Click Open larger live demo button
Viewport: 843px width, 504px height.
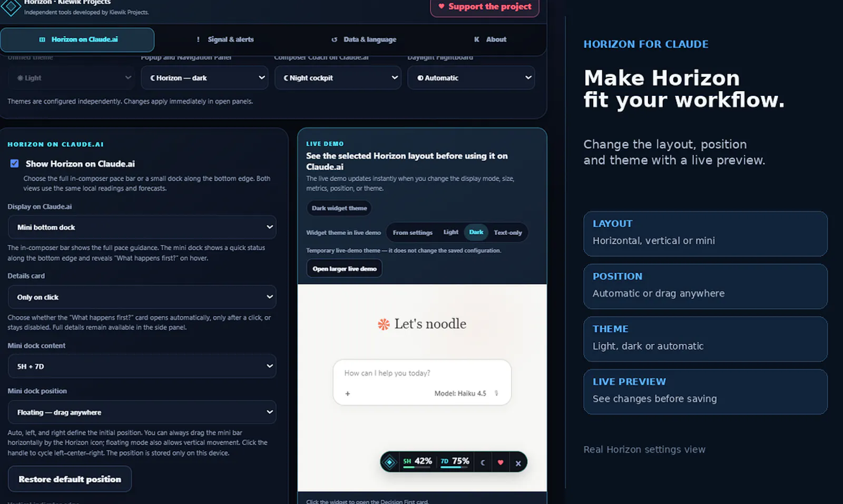(345, 269)
